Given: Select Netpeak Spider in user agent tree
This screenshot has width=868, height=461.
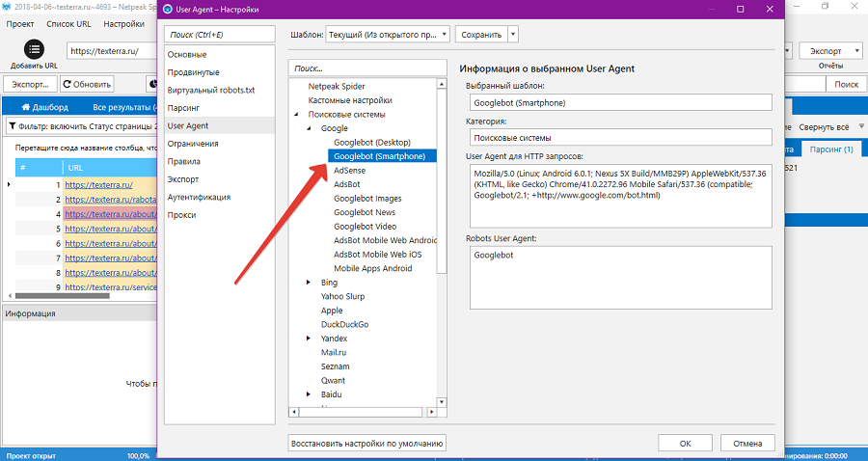Looking at the screenshot, I should pos(337,87).
